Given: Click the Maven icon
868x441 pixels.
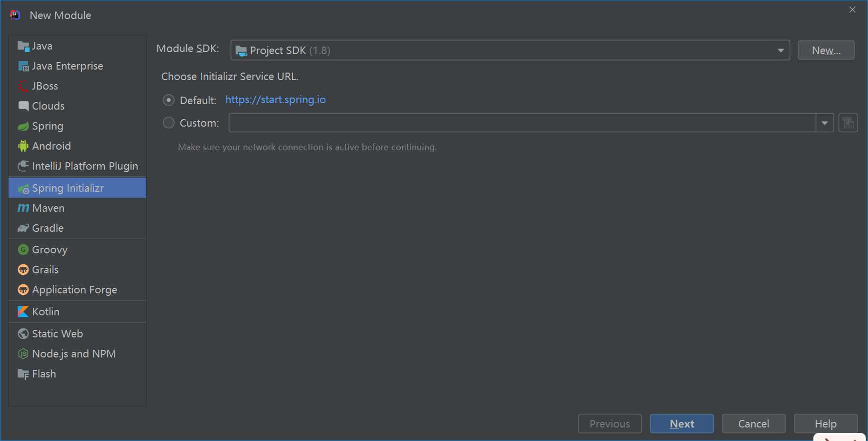Looking at the screenshot, I should (23, 208).
